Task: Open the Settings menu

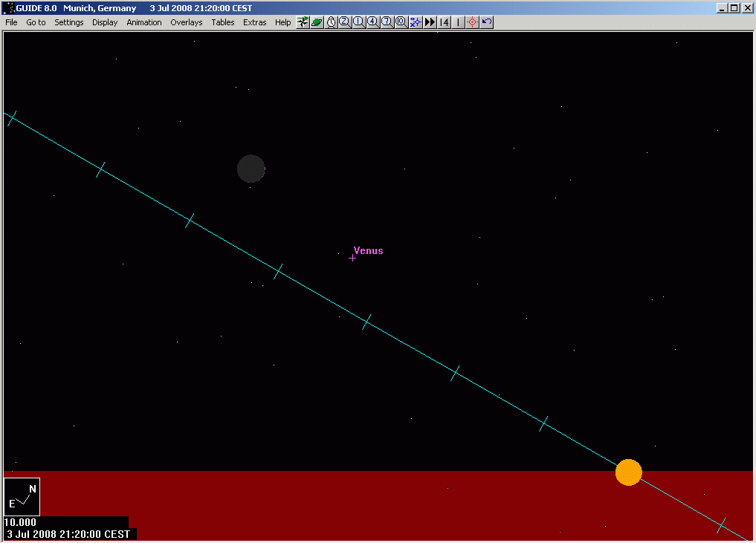Action: tap(68, 22)
